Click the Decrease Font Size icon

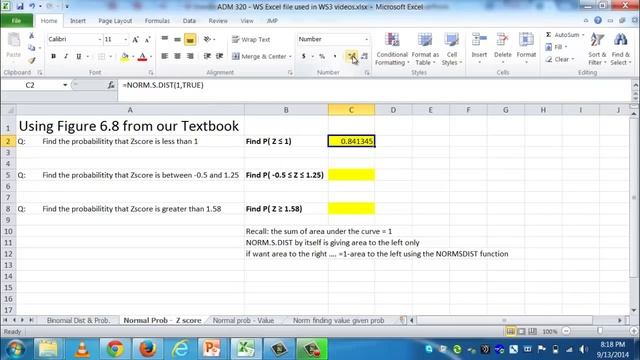148,40
